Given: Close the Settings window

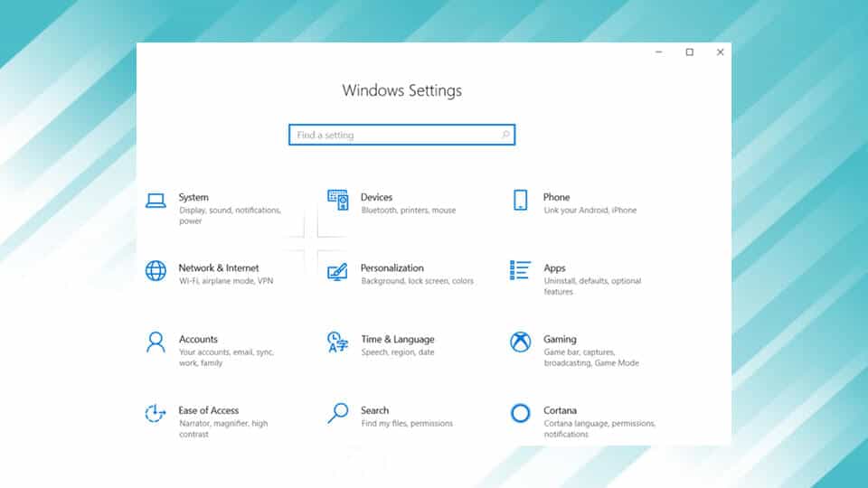Looking at the screenshot, I should [x=721, y=52].
